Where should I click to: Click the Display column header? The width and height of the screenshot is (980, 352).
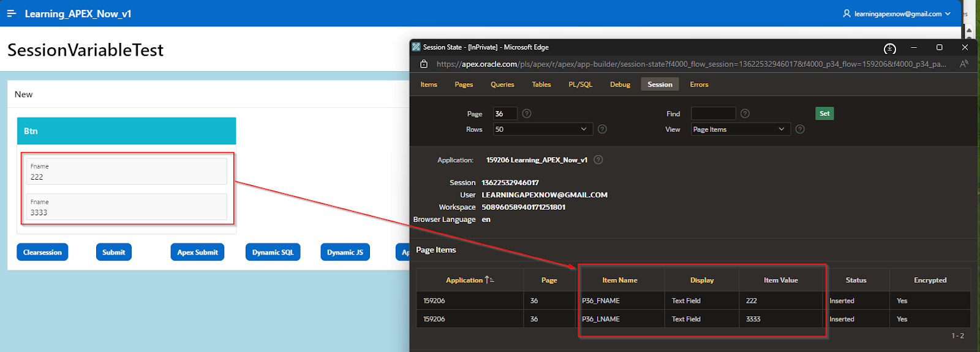[702, 280]
